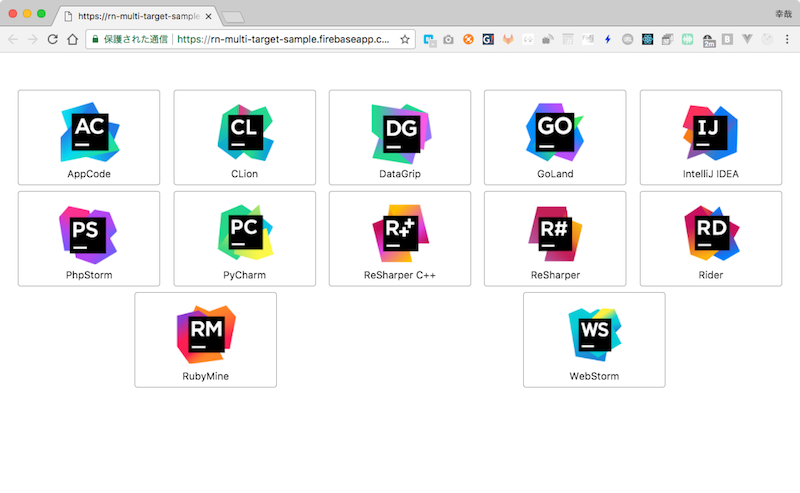Open the AppCode product card icon
800x493 pixels.
(90, 132)
